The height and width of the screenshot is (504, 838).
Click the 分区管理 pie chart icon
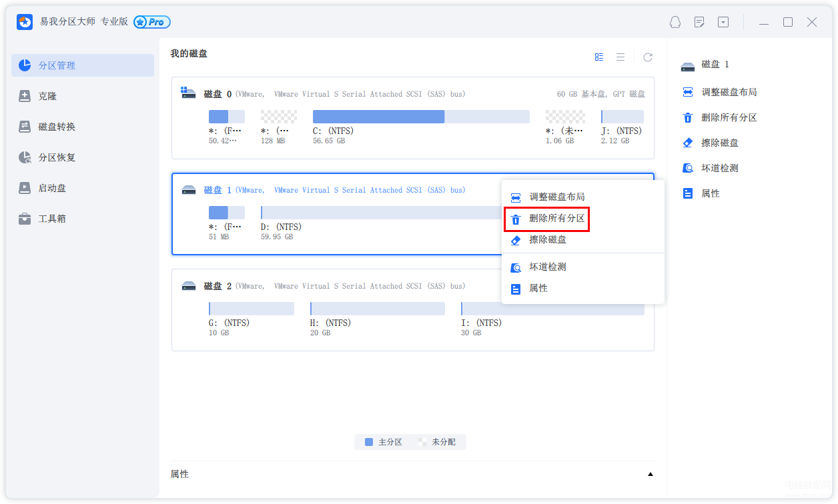pyautogui.click(x=25, y=65)
